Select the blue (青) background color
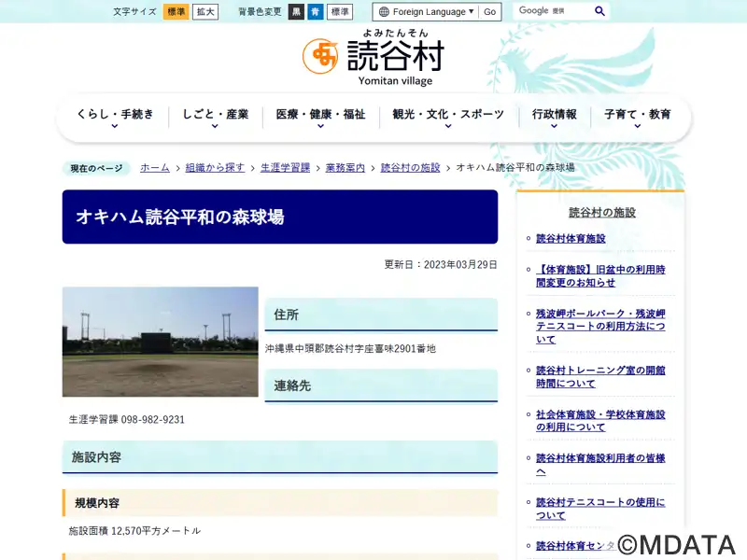Screen dimensions: 747x560 316,12
